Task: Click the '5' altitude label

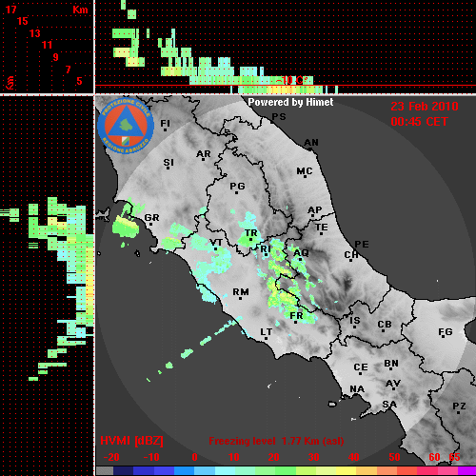Action: 79,81
